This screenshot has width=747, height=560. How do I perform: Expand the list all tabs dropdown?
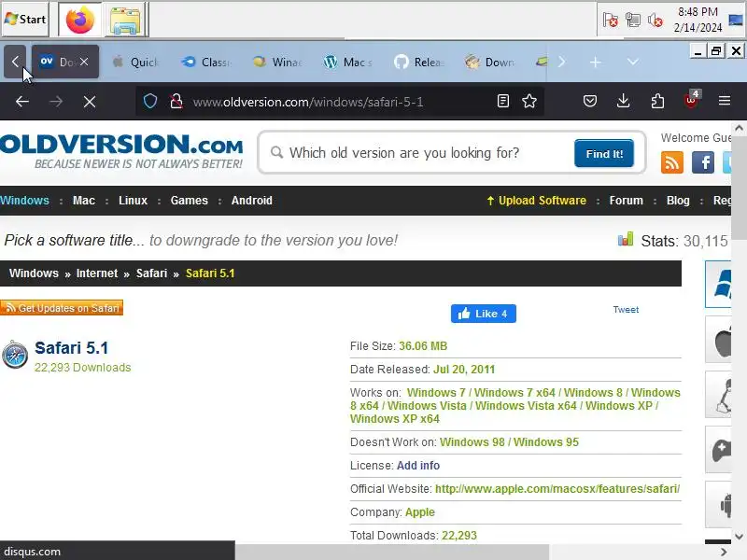(633, 62)
